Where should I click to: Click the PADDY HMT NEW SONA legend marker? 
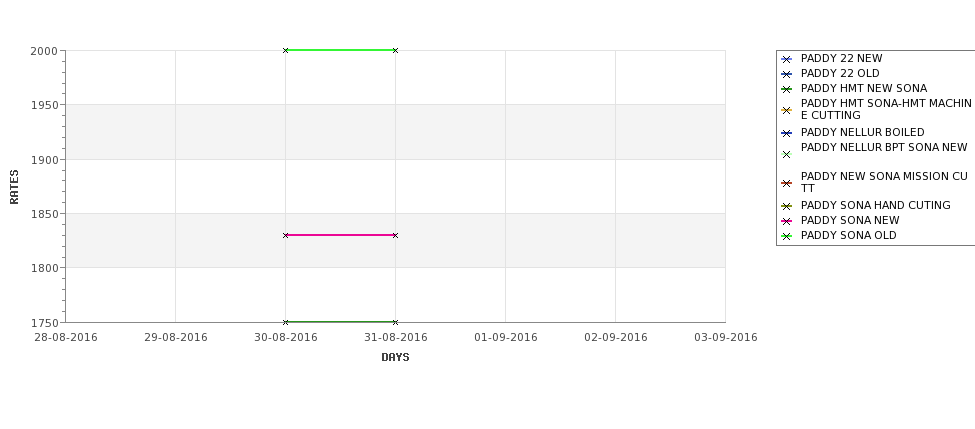[x=786, y=90]
